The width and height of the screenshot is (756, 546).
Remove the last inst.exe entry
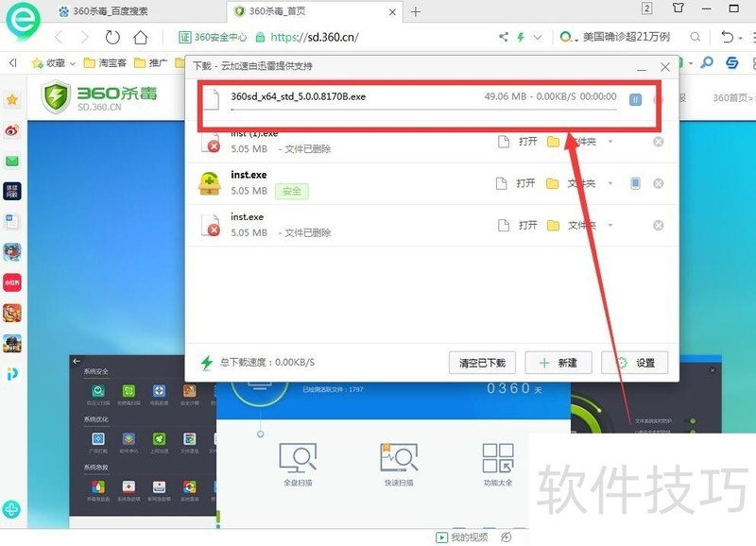658,226
